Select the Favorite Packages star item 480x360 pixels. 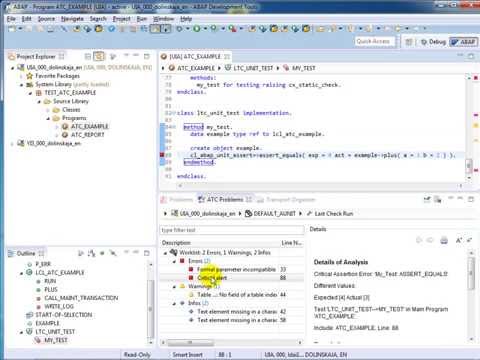point(53,76)
